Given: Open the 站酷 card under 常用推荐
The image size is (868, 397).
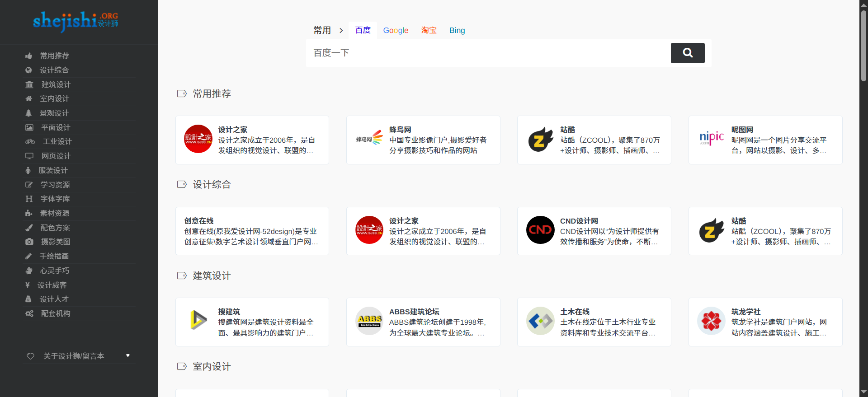Looking at the screenshot, I should [594, 140].
